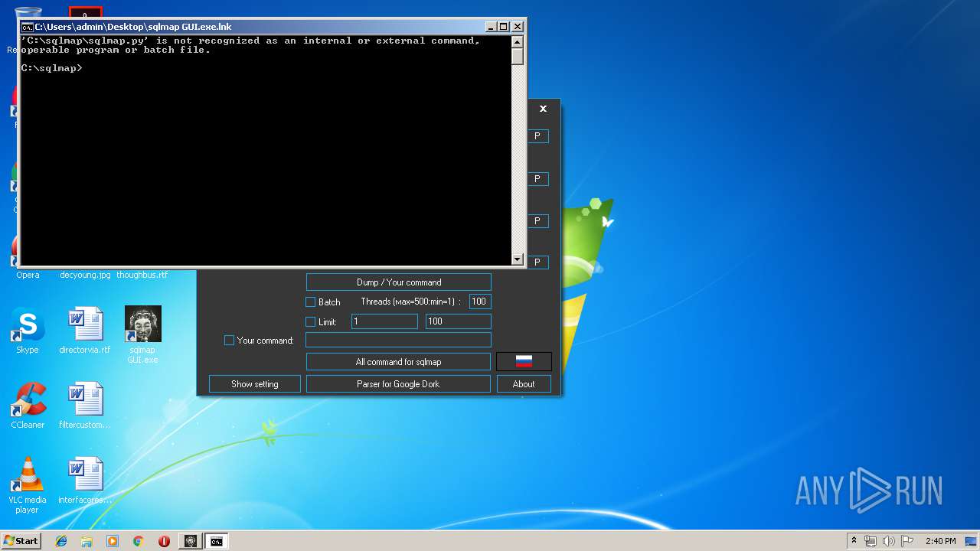Viewport: 980px width, 551px height.
Task: Open CCleaner desktop shortcut
Action: [27, 406]
